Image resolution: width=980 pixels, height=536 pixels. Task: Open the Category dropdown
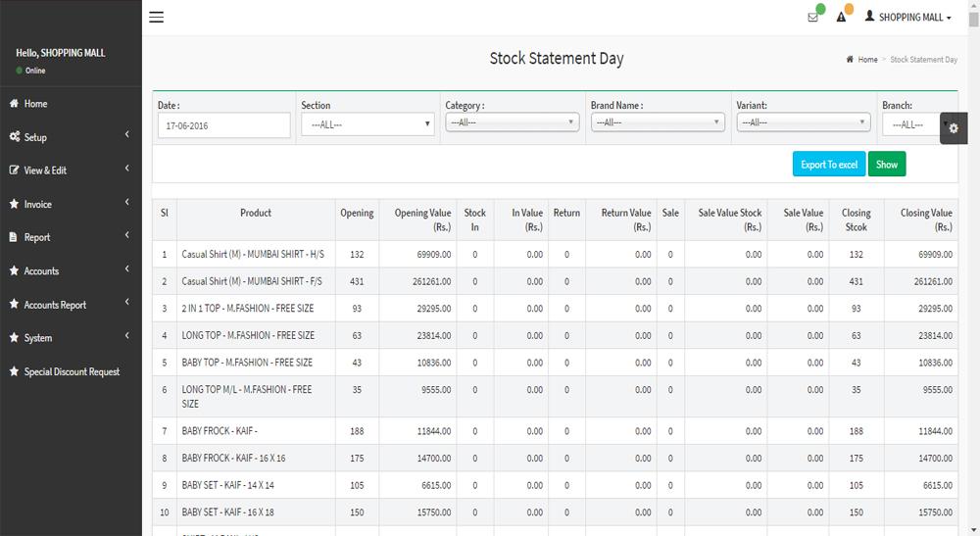coord(513,122)
